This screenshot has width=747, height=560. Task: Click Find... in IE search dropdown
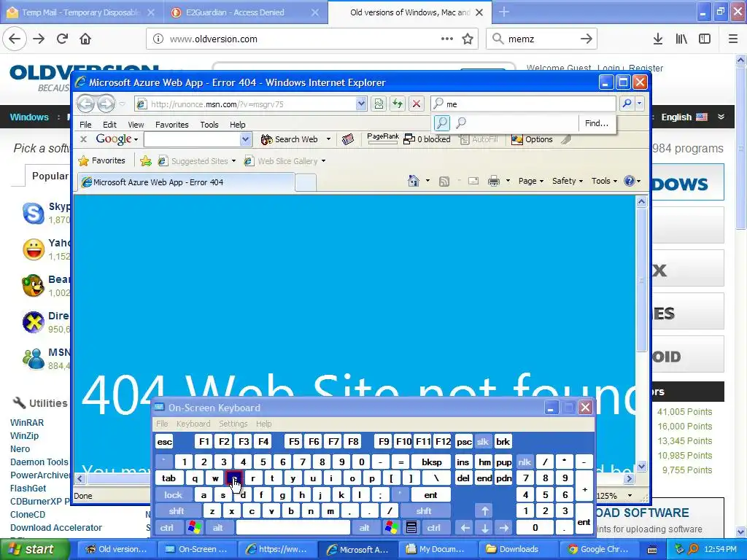(x=597, y=123)
